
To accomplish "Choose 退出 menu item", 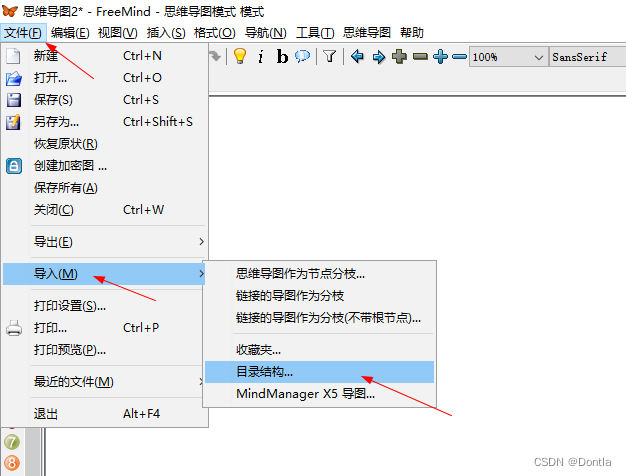I will [104, 414].
